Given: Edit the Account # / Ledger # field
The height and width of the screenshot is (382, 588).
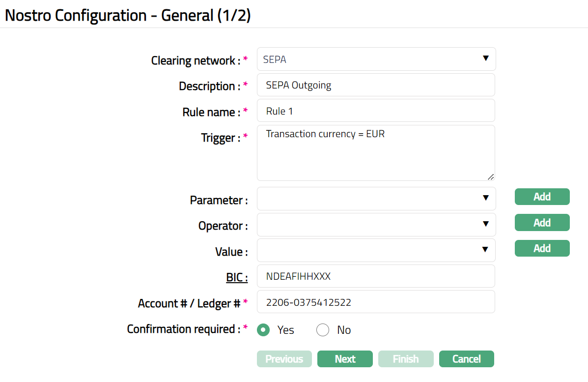Looking at the screenshot, I should pyautogui.click(x=376, y=302).
